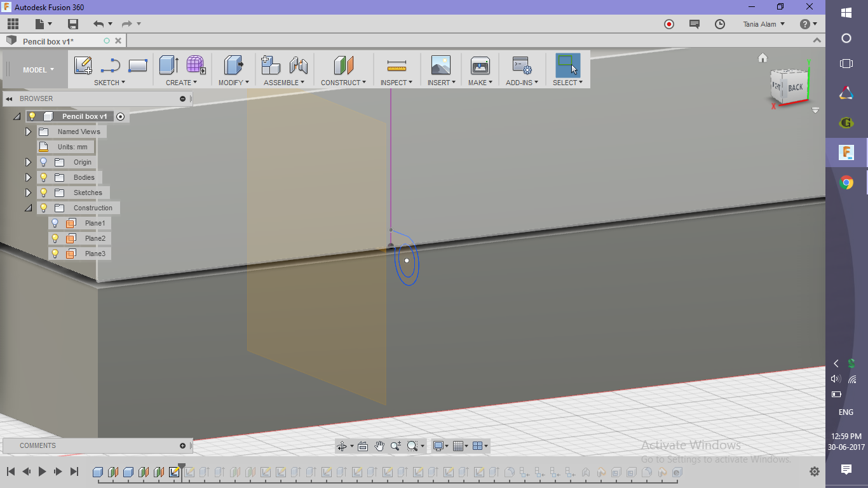
Task: Toggle visibility bulb of Plane2
Action: 55,238
